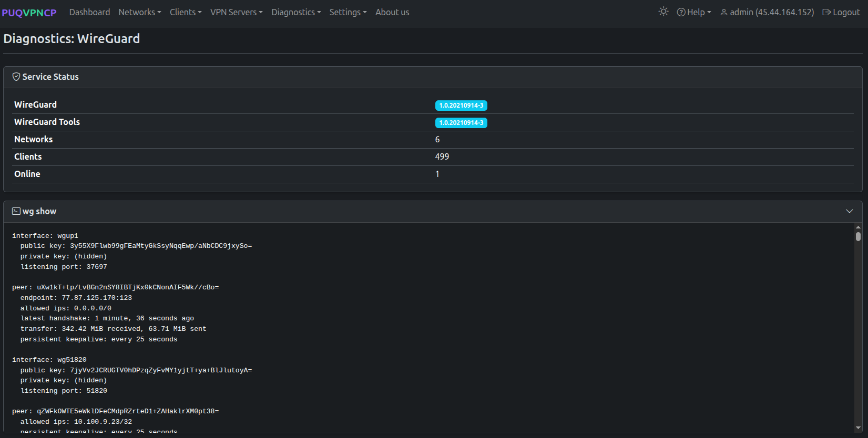Click the 'interface: wg51820' line
This screenshot has width=868, height=438.
[x=49, y=360]
